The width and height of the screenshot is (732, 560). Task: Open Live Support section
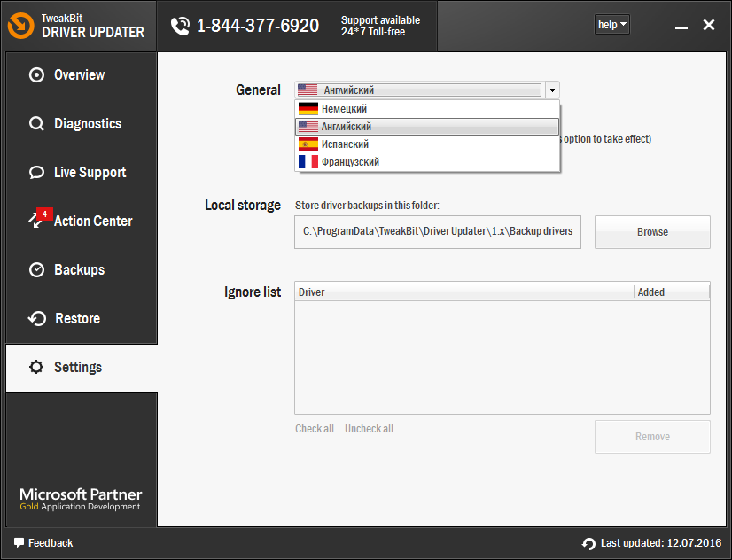82,172
